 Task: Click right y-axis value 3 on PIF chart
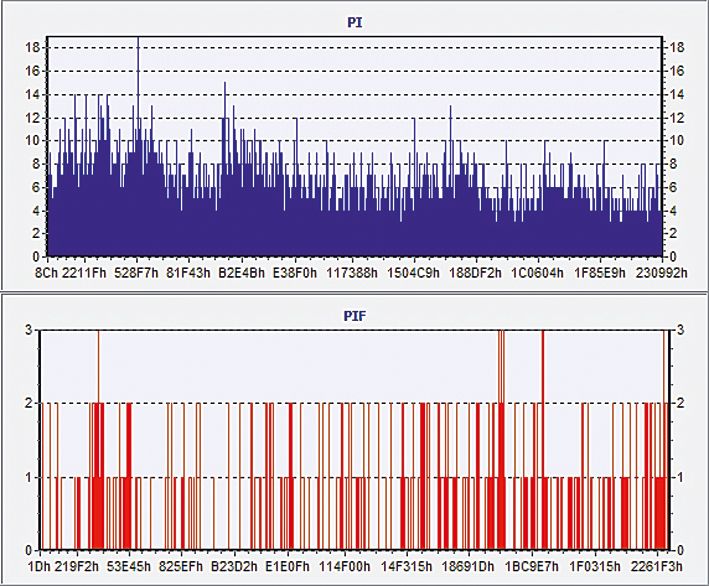pos(680,330)
